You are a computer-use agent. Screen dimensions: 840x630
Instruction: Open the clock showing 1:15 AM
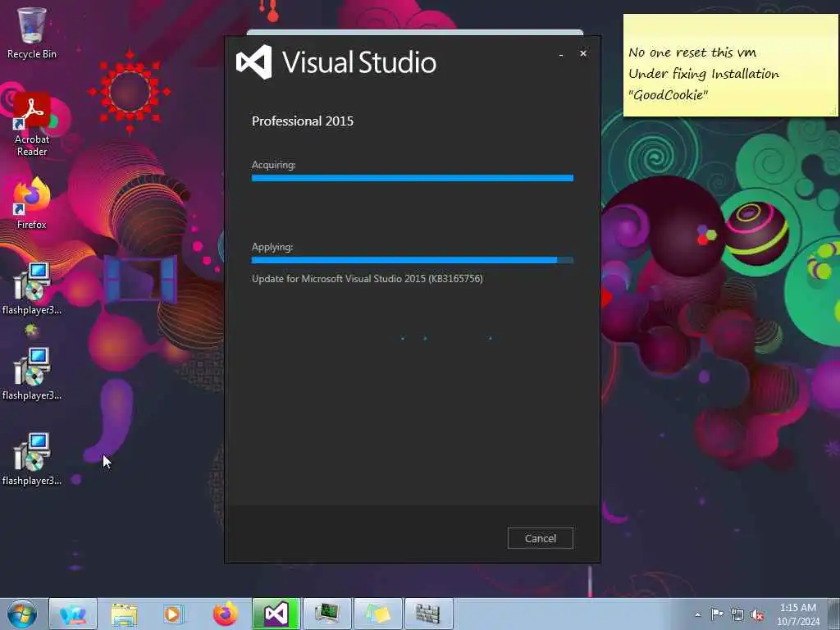point(798,614)
